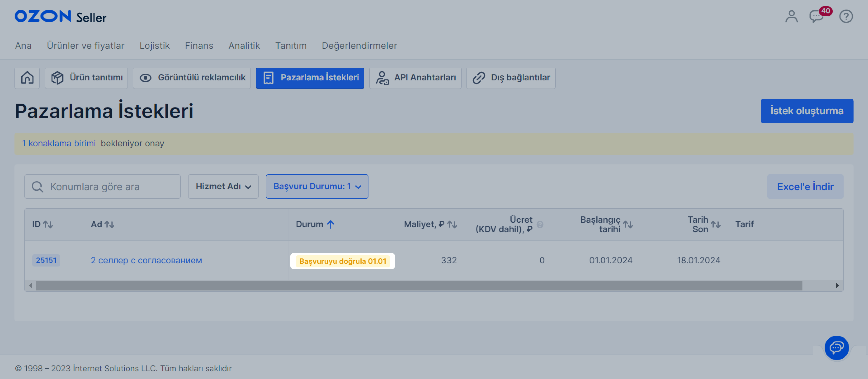Open the user profile icon

click(x=792, y=16)
